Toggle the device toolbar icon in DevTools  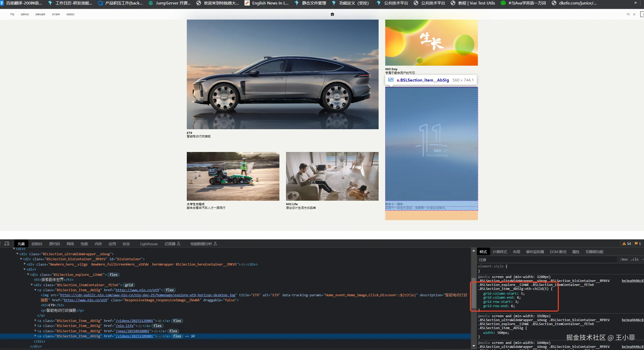coord(7,244)
